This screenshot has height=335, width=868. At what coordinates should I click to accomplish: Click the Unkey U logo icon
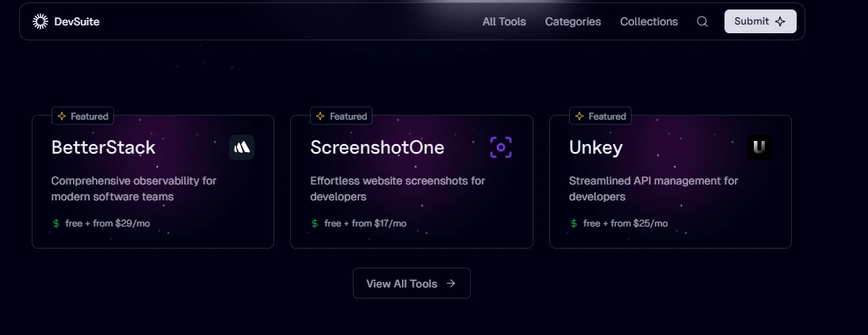pos(759,147)
